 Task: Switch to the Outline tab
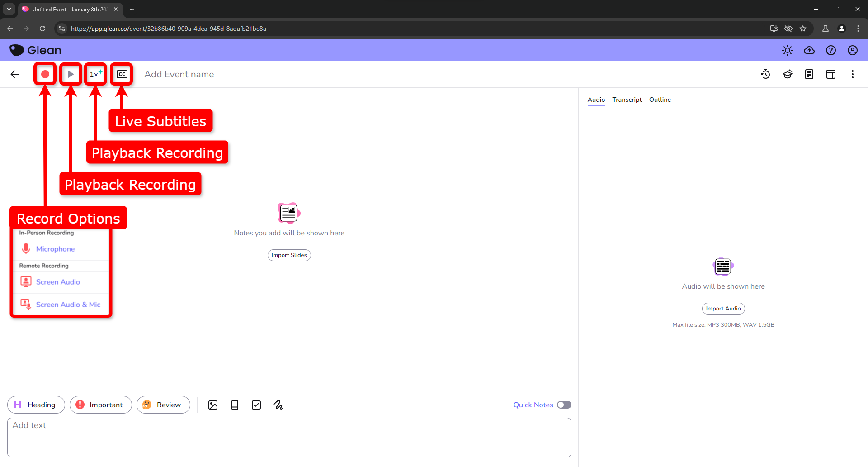click(660, 100)
